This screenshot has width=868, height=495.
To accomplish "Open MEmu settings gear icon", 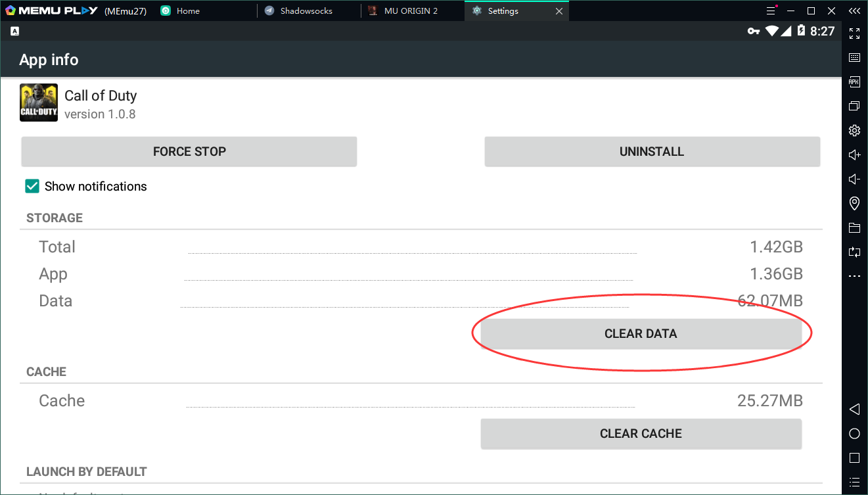I will 854,130.
